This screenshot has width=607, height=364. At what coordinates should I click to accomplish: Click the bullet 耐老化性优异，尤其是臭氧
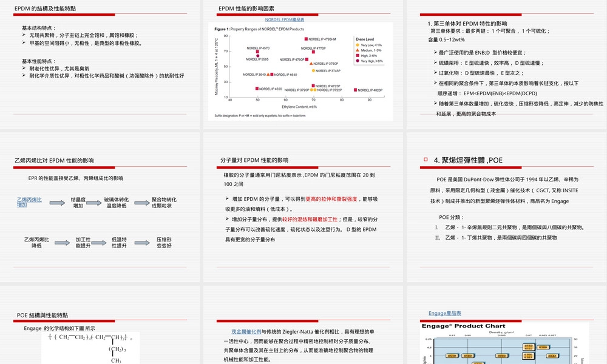pyautogui.click(x=59, y=69)
